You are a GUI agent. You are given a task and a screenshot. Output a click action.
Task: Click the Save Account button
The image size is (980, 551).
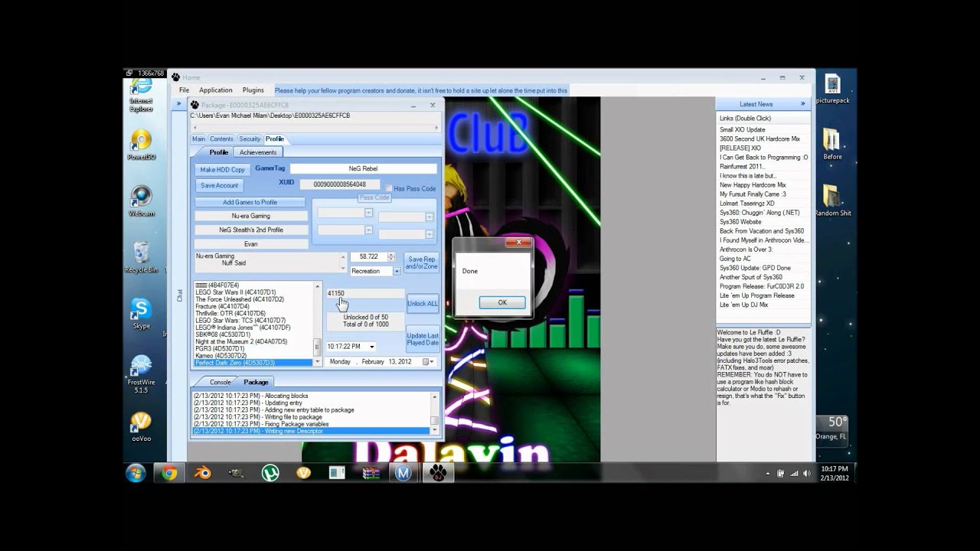tap(220, 185)
